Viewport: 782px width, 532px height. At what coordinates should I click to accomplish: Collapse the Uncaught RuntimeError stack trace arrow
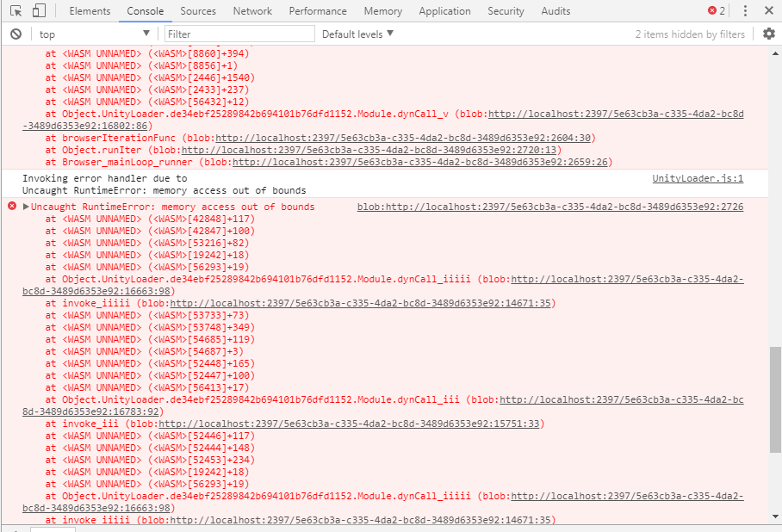[x=26, y=207]
